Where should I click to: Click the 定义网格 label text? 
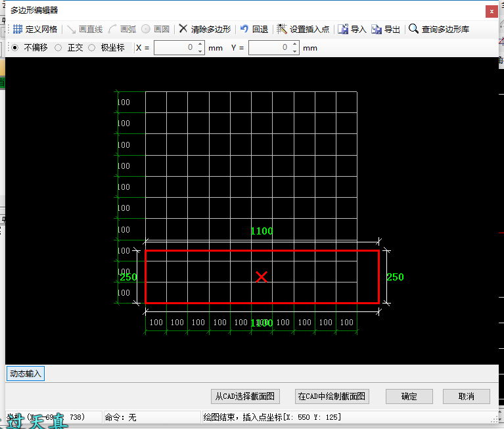pos(41,30)
